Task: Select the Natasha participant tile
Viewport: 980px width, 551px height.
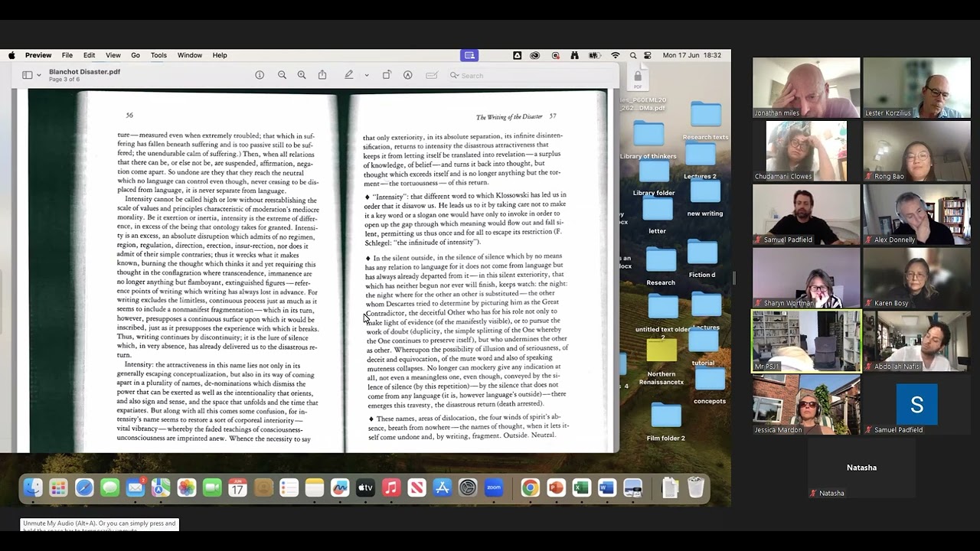Action: pos(861,468)
